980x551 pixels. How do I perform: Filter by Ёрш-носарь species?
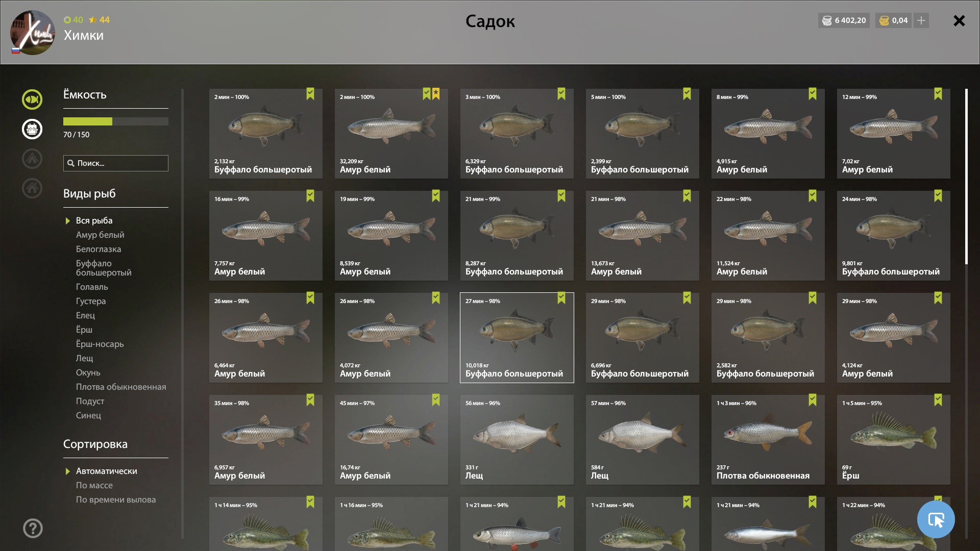tap(100, 344)
